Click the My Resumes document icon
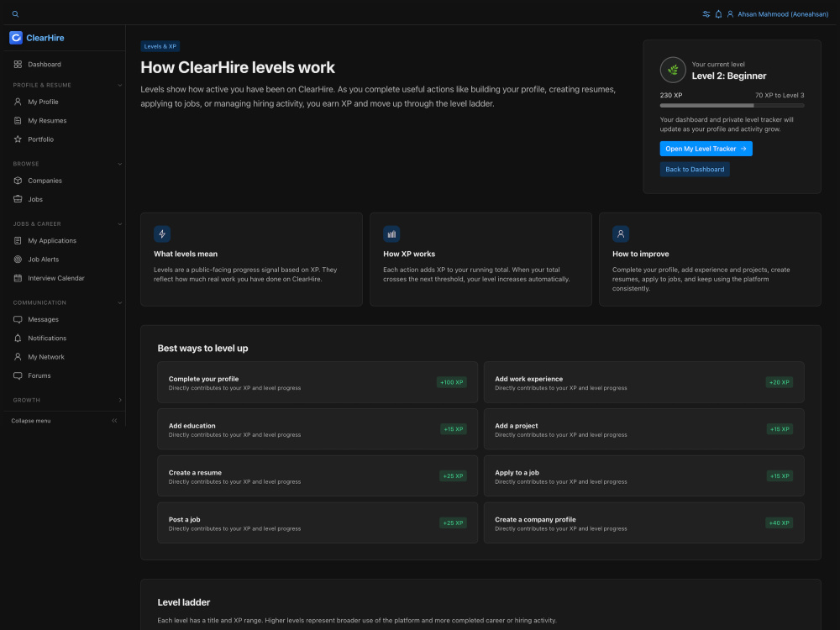Screen dimensions: 840x630 (x=18, y=120)
